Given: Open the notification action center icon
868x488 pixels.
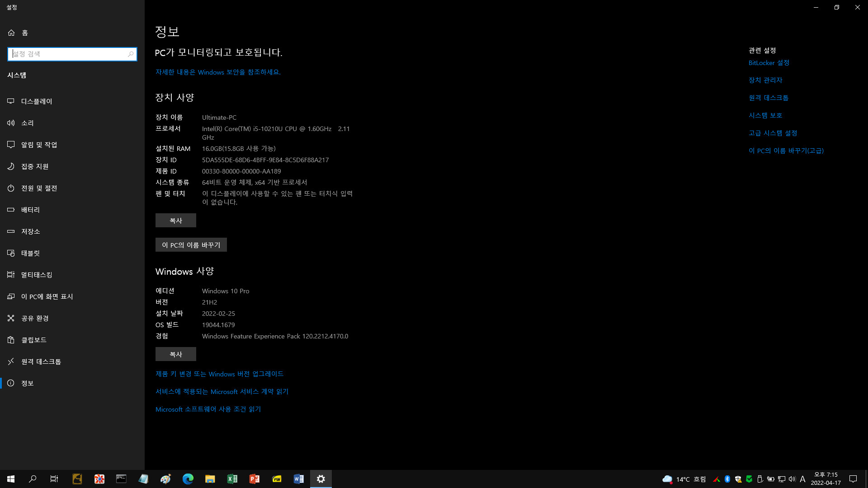Looking at the screenshot, I should [x=853, y=479].
